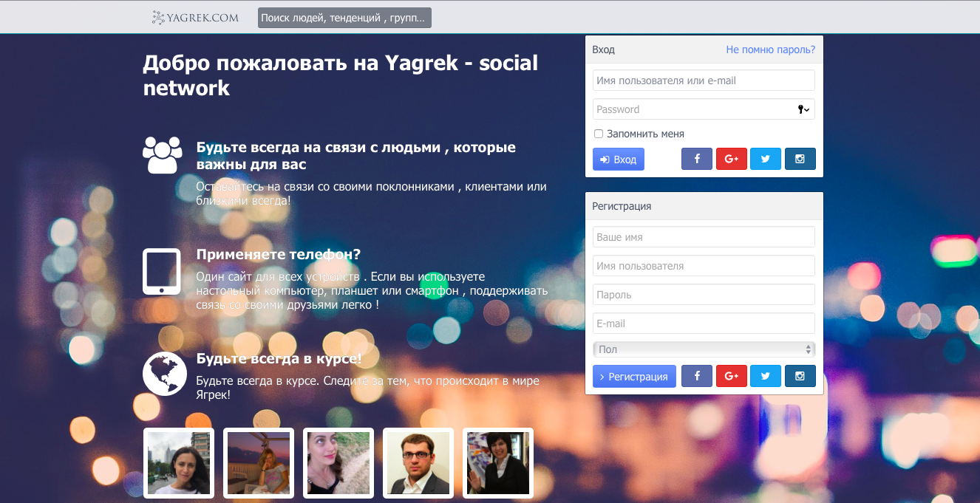
Task: Open fourth user photo of man in suit
Action: pos(418,463)
